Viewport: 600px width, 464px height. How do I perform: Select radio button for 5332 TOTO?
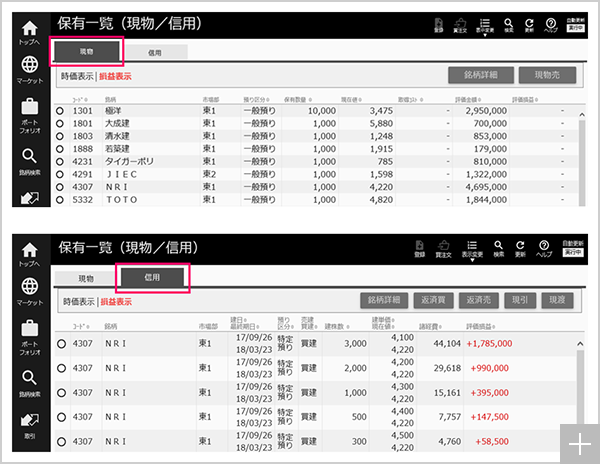pyautogui.click(x=60, y=200)
